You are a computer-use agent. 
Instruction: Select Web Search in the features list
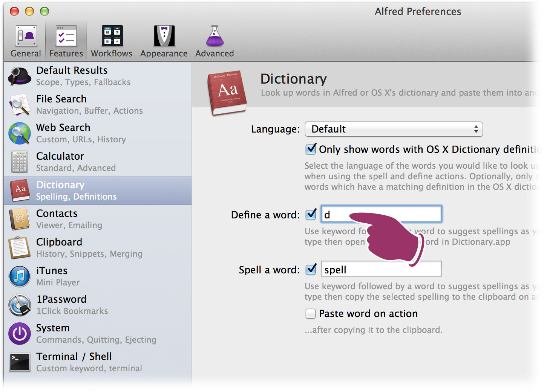[98, 133]
